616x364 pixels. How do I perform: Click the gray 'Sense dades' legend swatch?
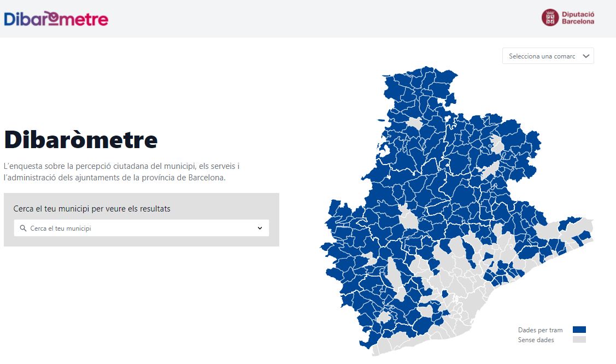579,340
